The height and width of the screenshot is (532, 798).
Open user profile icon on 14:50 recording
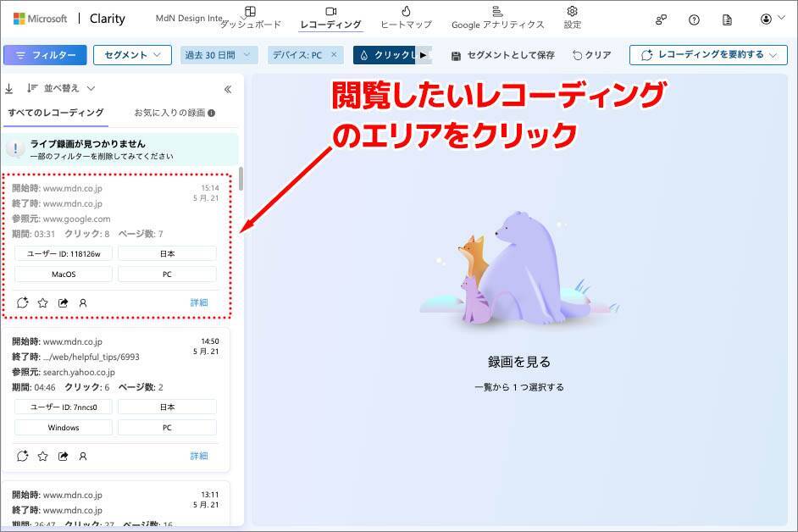point(83,456)
